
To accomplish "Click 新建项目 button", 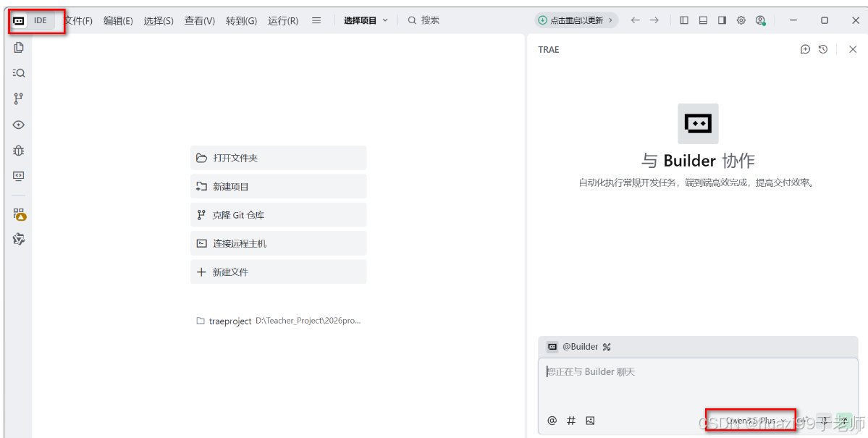I will point(279,187).
